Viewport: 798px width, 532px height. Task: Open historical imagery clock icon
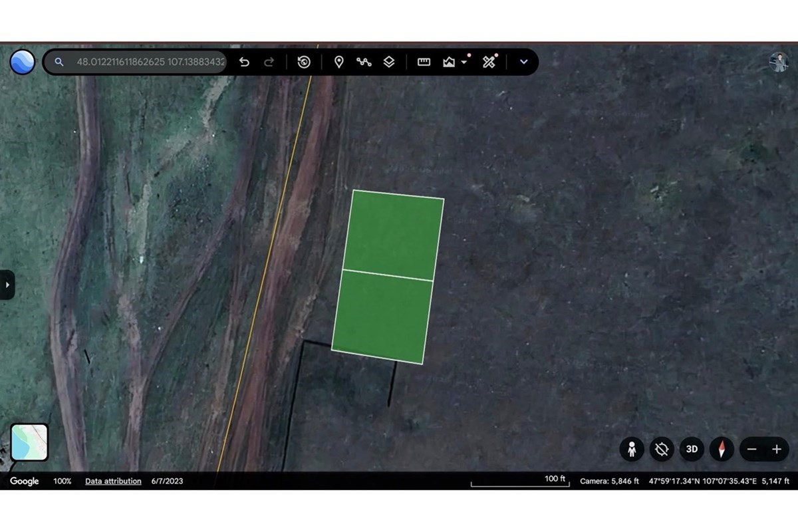coord(304,62)
